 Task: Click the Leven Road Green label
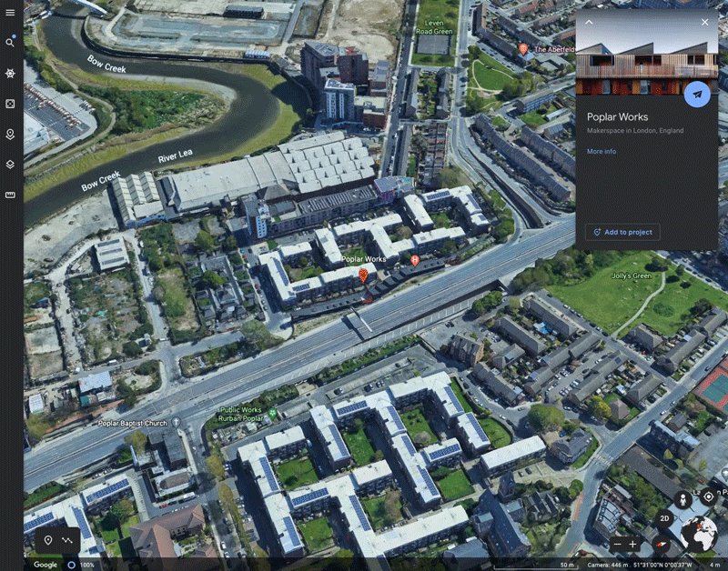434,27
